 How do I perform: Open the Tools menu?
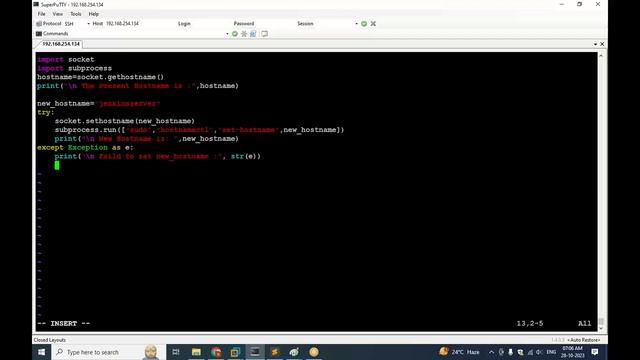click(x=76, y=14)
